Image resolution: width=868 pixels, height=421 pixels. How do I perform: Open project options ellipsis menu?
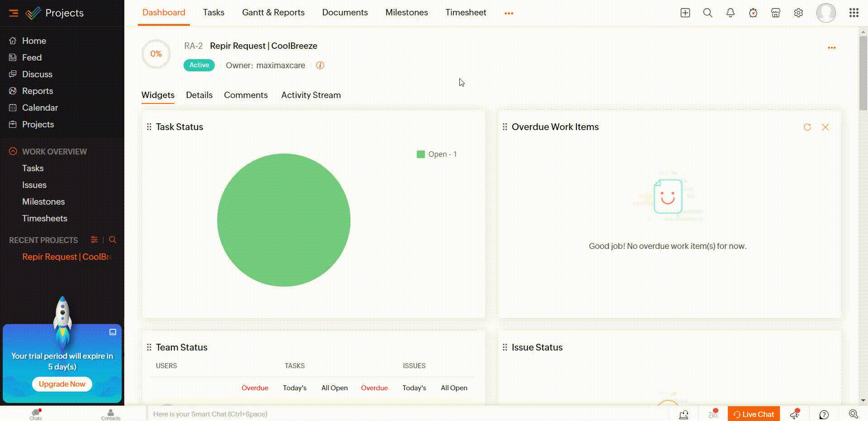click(x=831, y=47)
